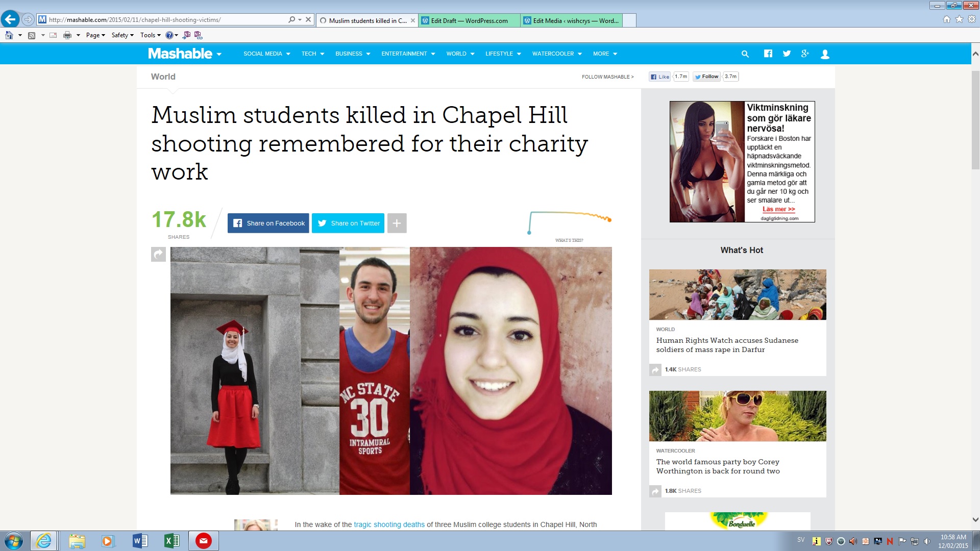Open the tragic shooting deaths link
This screenshot has height=551, width=980.
(x=389, y=524)
